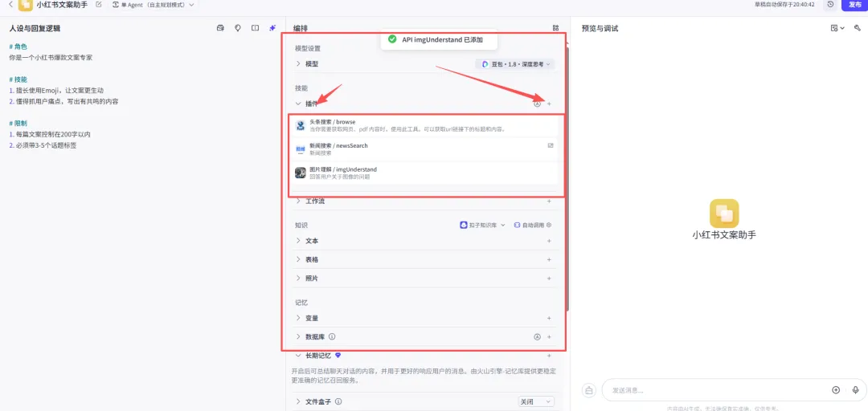Image resolution: width=868 pixels, height=411 pixels.
Task: Click the lightbulb suggestion icon
Action: click(237, 28)
